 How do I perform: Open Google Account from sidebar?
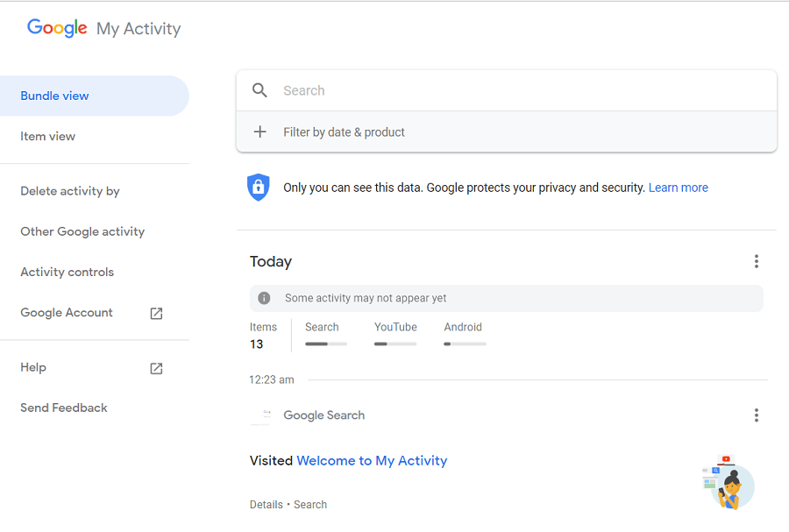[x=67, y=313]
